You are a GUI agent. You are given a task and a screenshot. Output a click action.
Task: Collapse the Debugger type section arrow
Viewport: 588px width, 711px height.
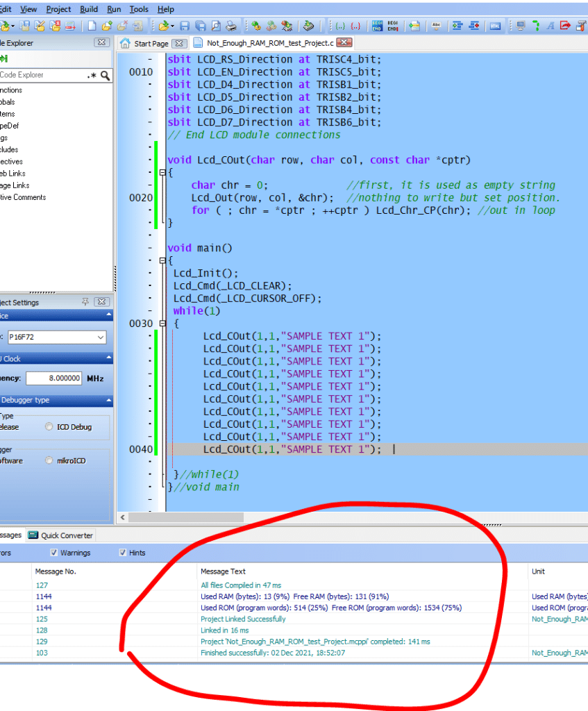(x=109, y=400)
